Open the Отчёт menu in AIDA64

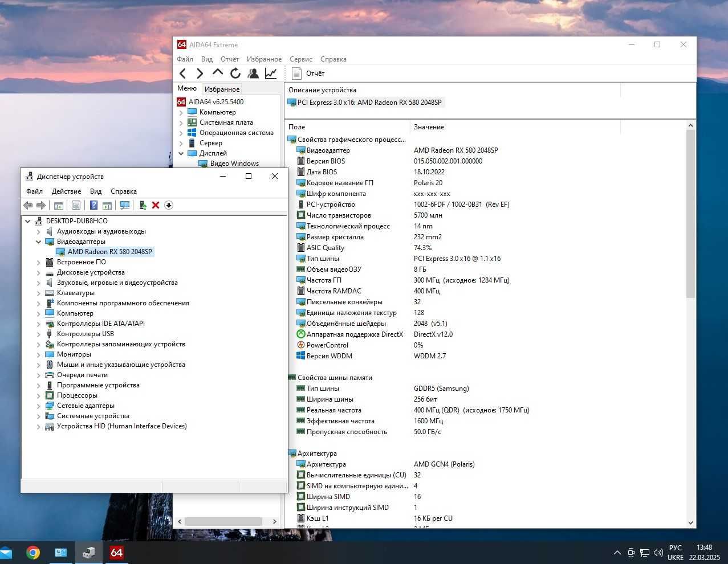tap(230, 59)
